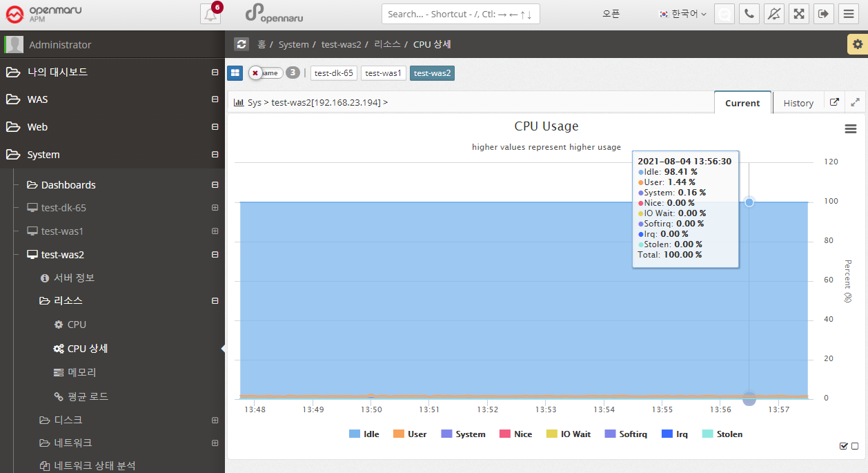Select all legend series with the checked checkbox icon
Screen dimensions: 868x473
pyautogui.click(x=843, y=446)
